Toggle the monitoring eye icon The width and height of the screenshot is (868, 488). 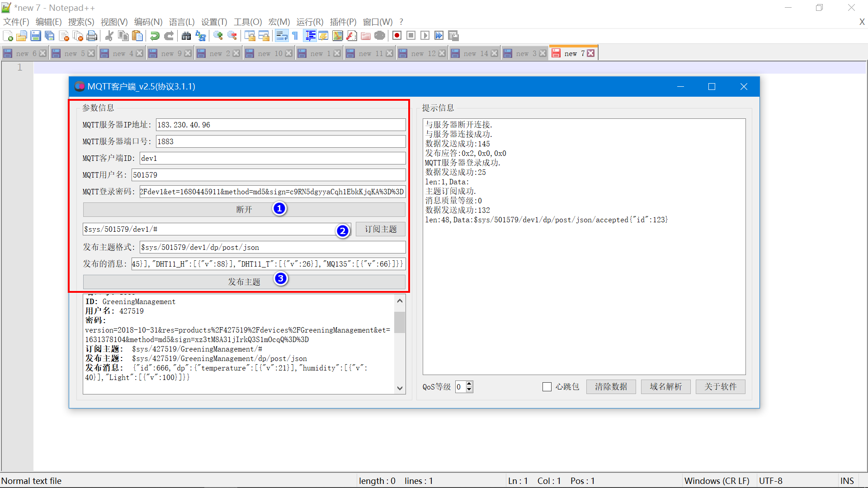pyautogui.click(x=380, y=36)
